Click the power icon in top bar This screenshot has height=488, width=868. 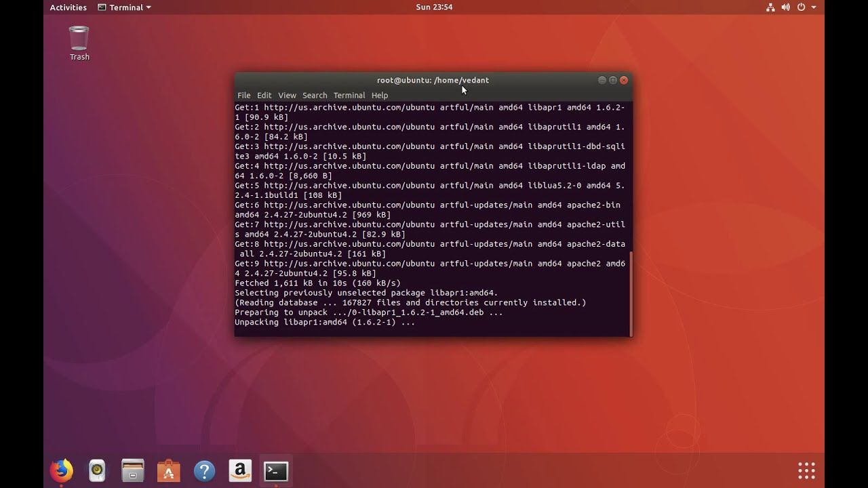click(x=801, y=7)
